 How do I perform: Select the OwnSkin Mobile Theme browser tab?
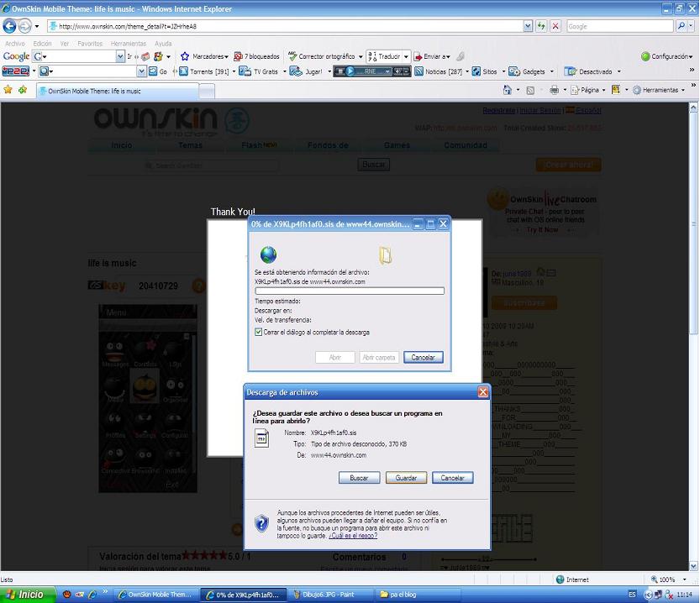pyautogui.click(x=92, y=91)
